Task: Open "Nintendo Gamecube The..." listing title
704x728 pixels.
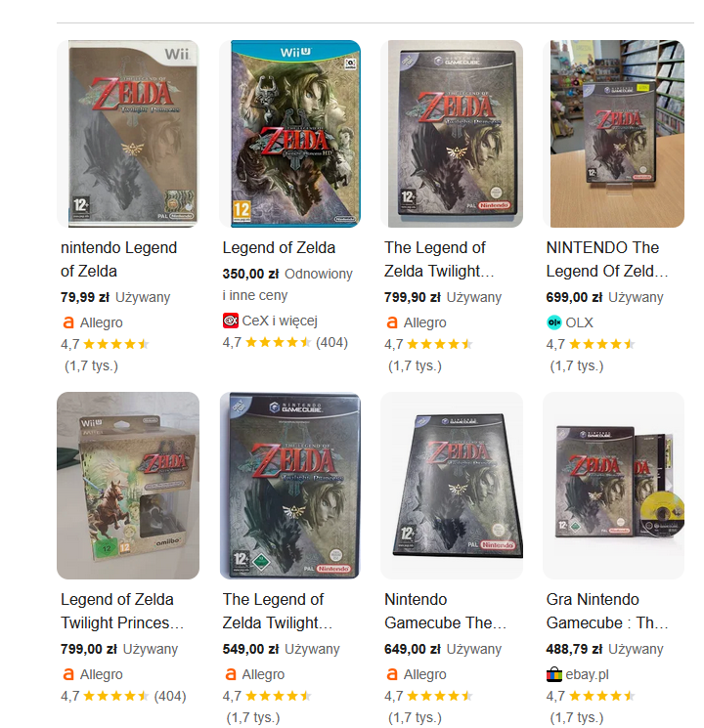Action: point(445,611)
